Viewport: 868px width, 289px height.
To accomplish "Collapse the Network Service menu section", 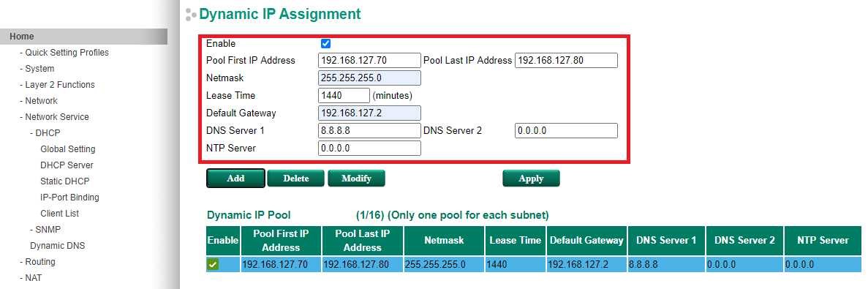I will tap(54, 117).
